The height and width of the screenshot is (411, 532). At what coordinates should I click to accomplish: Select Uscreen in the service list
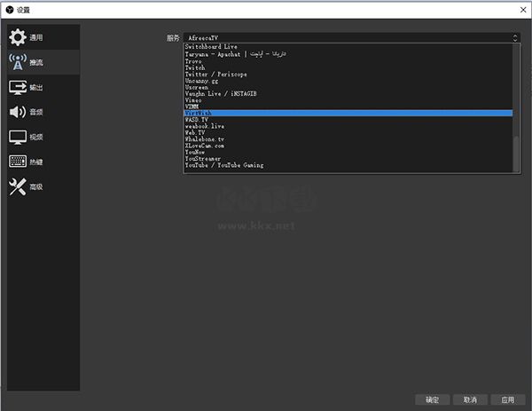tap(348, 87)
